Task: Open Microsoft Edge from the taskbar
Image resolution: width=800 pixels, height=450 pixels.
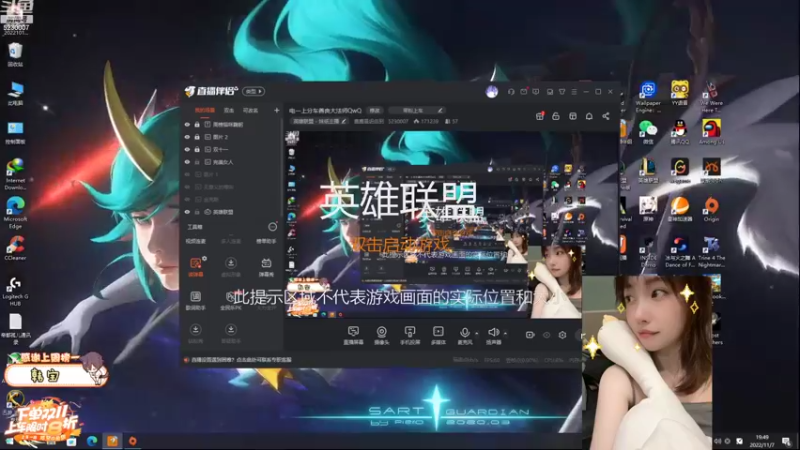Action: [92, 441]
